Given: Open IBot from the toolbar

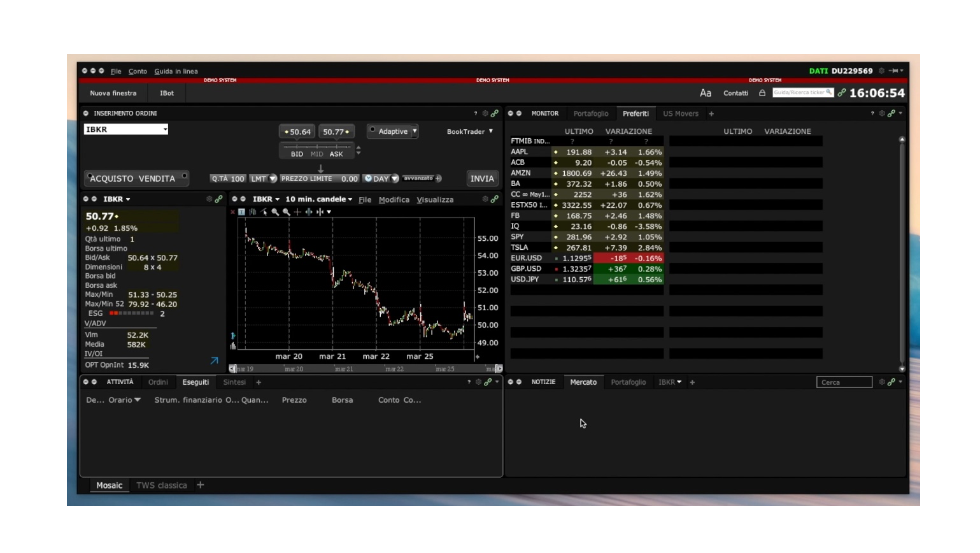Looking at the screenshot, I should 167,93.
